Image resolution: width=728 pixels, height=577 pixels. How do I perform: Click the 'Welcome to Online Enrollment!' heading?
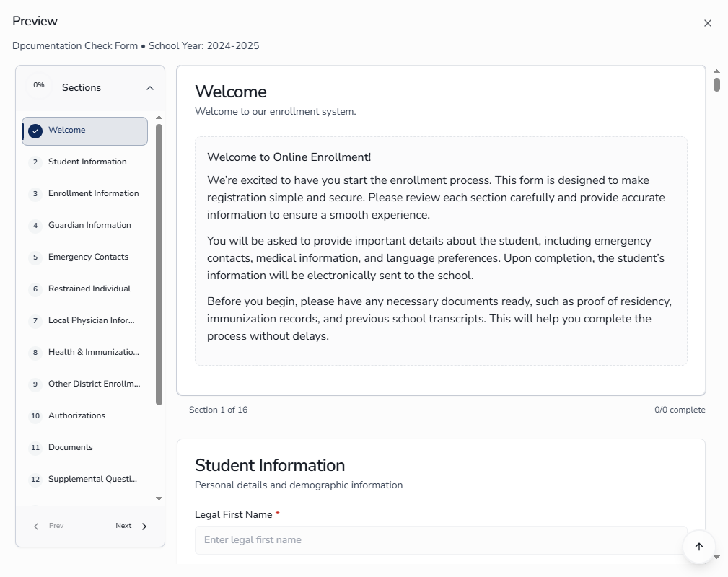pyautogui.click(x=289, y=157)
